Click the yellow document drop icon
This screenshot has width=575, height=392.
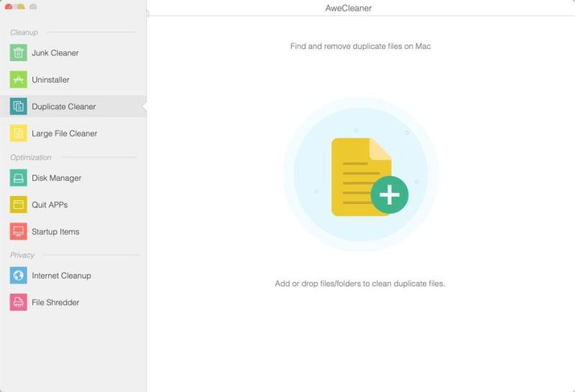(x=362, y=177)
